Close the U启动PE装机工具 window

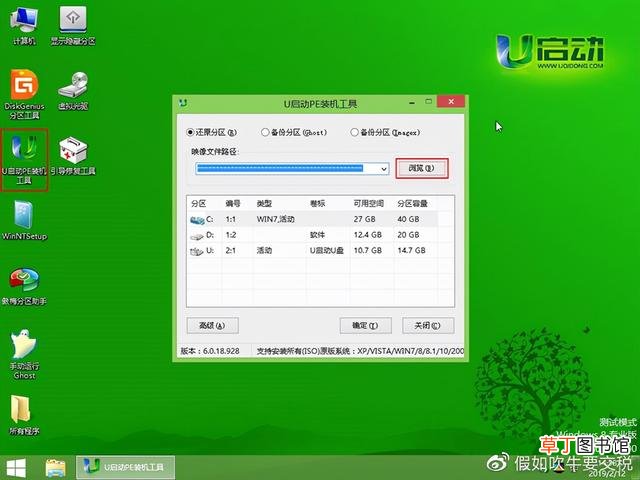[451, 102]
